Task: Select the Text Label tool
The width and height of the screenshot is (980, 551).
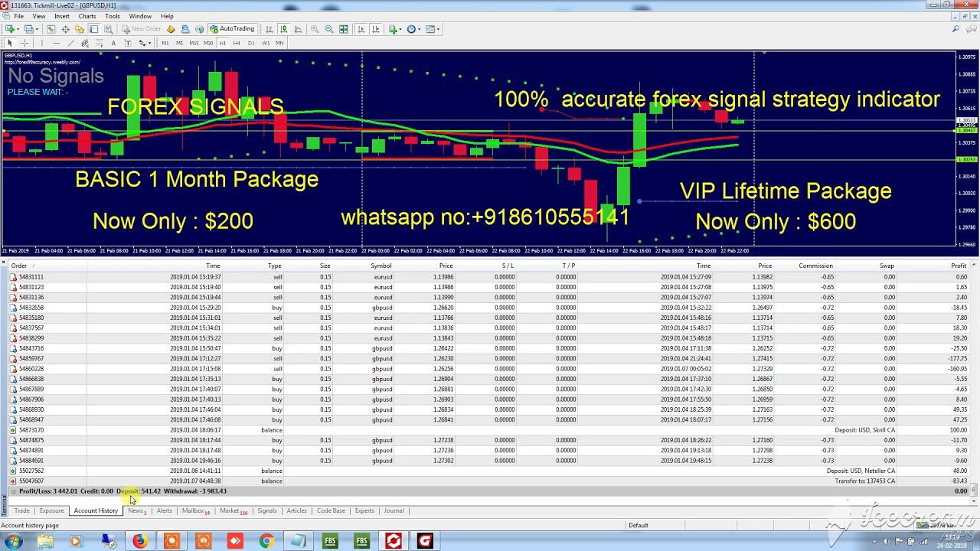Action: click(127, 43)
